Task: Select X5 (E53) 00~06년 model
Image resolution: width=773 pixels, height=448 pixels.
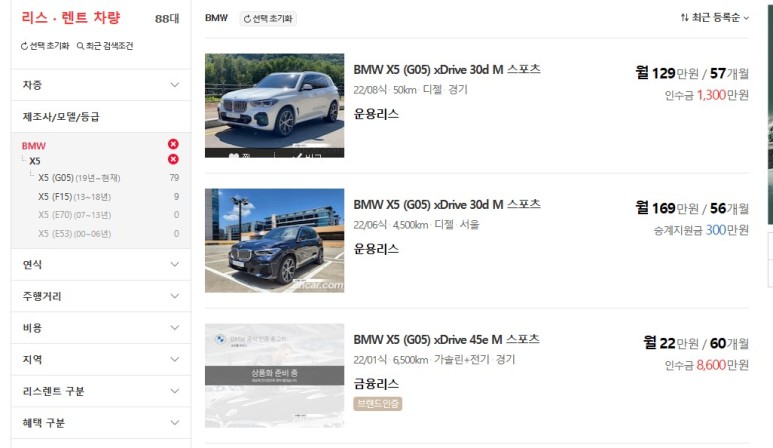Action: tap(74, 234)
